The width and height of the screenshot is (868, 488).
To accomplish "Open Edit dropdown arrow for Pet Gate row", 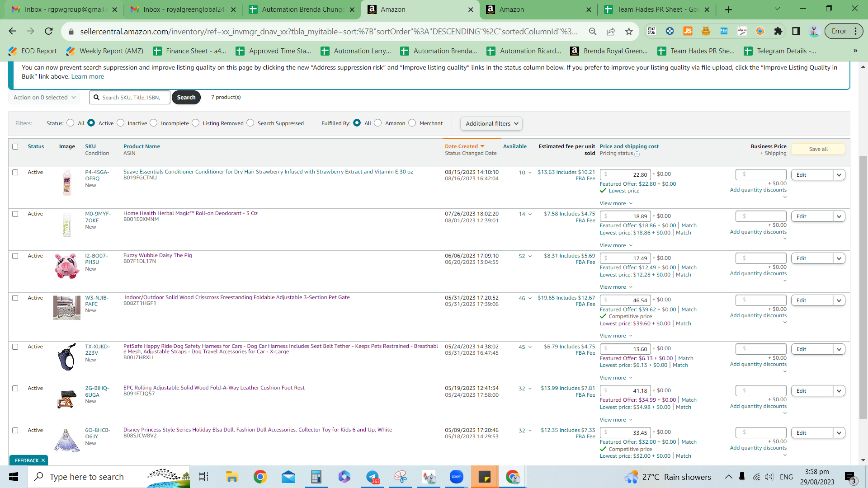I will tap(840, 300).
